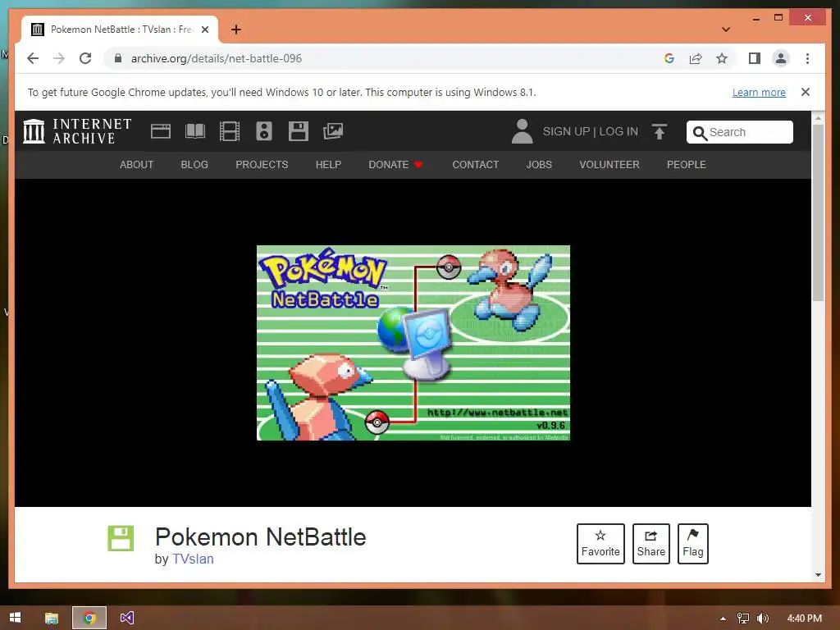Image resolution: width=840 pixels, height=630 pixels.
Task: Click the user avatar icon
Action: pos(522,131)
